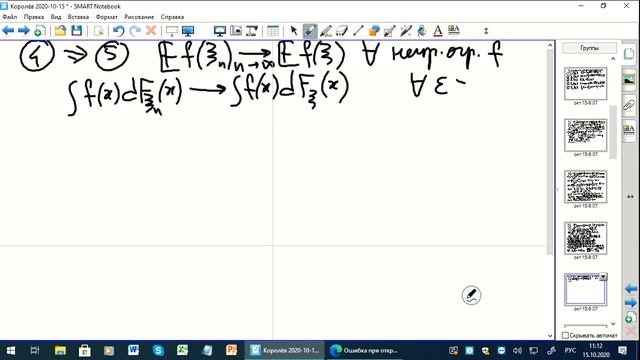Open the Gallery tab in sidebar

629,79
